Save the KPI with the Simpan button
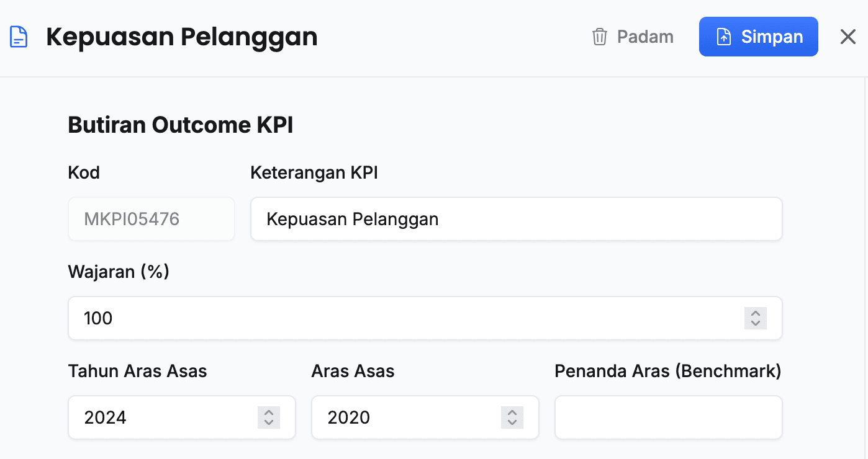This screenshot has height=459, width=868. [x=758, y=37]
